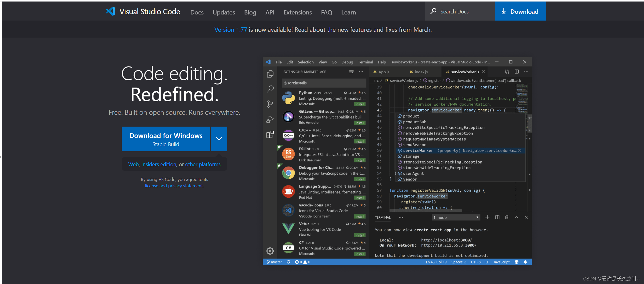Image resolution: width=644 pixels, height=284 pixels.
Task: Open the File menu
Action: pyautogui.click(x=279, y=62)
